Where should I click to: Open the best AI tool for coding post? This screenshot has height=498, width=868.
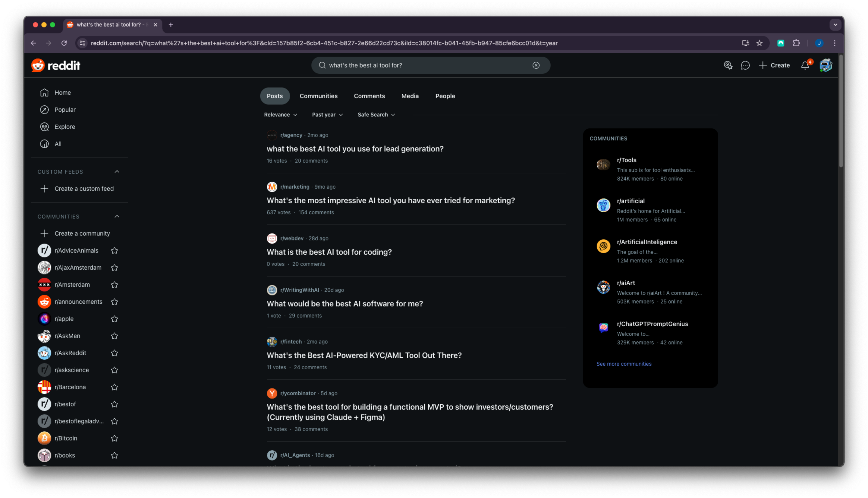[329, 252]
